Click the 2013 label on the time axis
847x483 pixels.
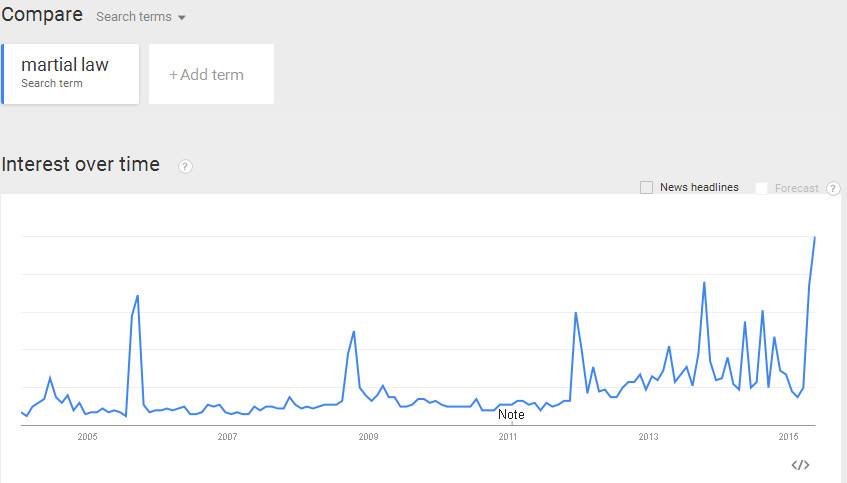tap(648, 437)
